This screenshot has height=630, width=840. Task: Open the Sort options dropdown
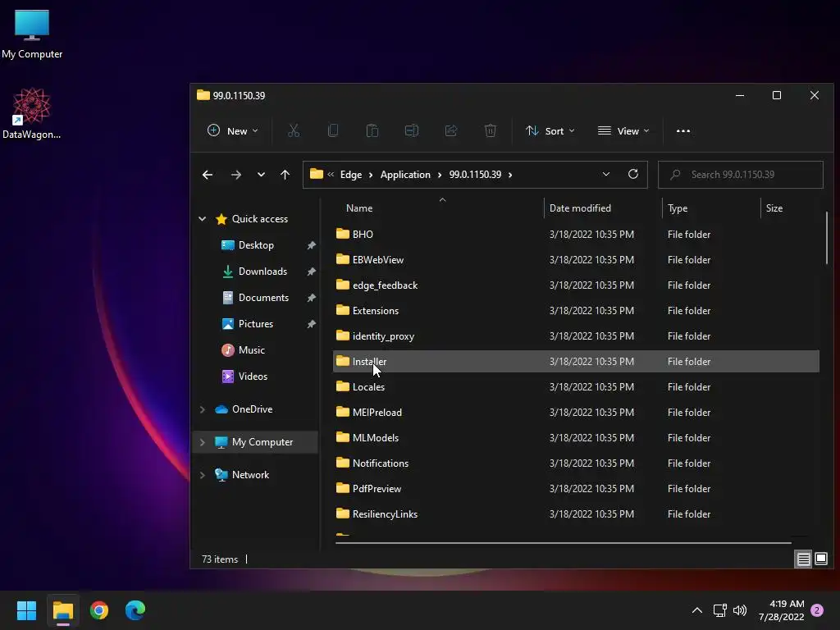[550, 130]
